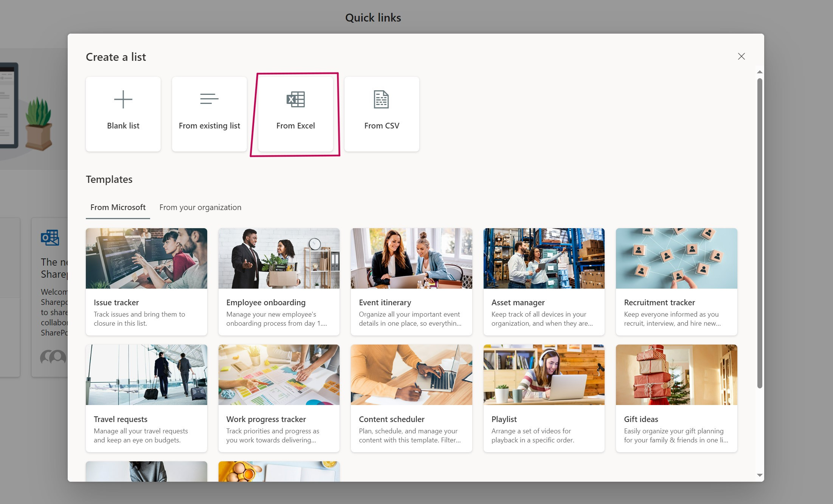Click 'Plan, schedule, and manage your content' description
Viewport: 833px width, 504px height.
click(x=410, y=435)
